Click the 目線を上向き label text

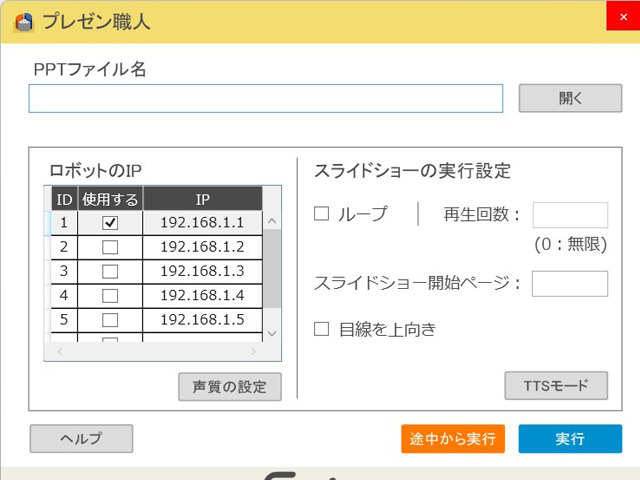tap(387, 329)
